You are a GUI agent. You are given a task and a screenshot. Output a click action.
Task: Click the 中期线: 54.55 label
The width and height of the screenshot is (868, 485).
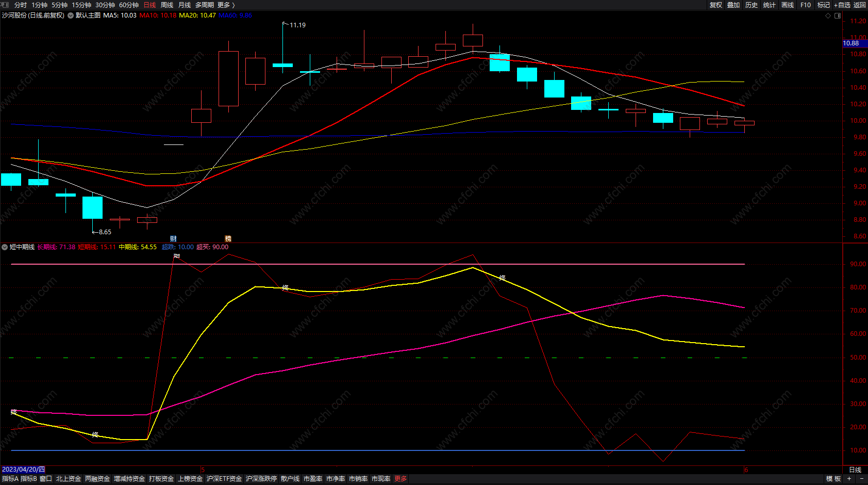click(138, 247)
